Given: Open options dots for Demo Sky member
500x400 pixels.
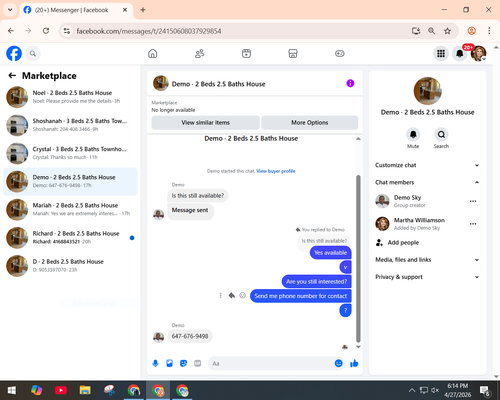Looking at the screenshot, I should pos(473,201).
